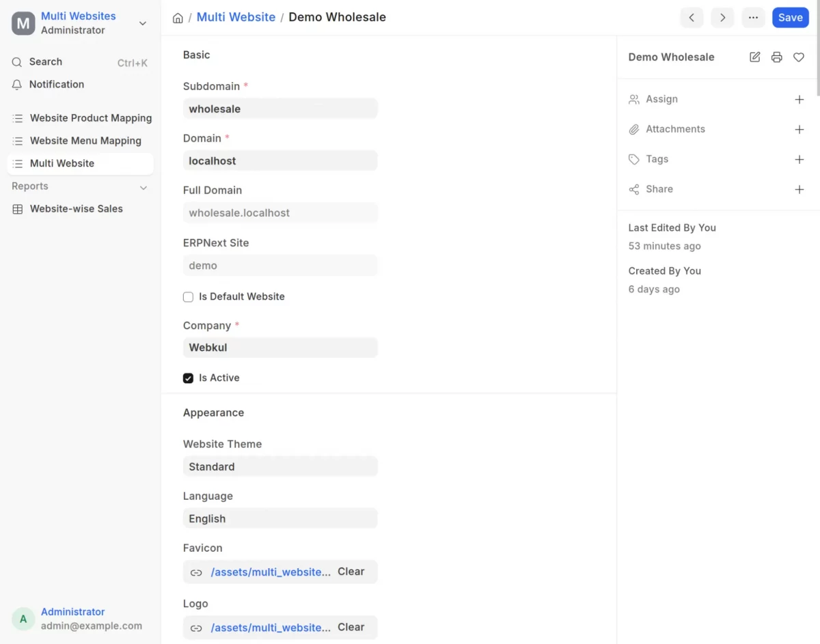The width and height of the screenshot is (820, 644).
Task: Add attachment with Attachments plus icon
Action: (799, 130)
